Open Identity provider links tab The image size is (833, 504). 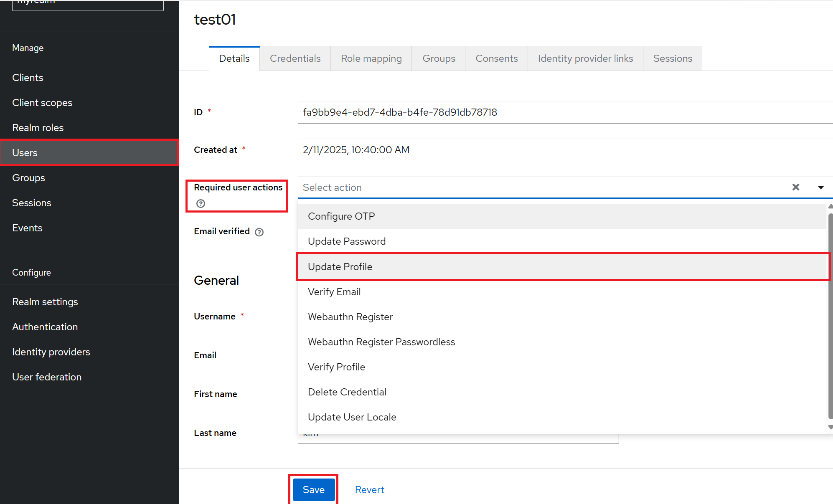pyautogui.click(x=585, y=58)
